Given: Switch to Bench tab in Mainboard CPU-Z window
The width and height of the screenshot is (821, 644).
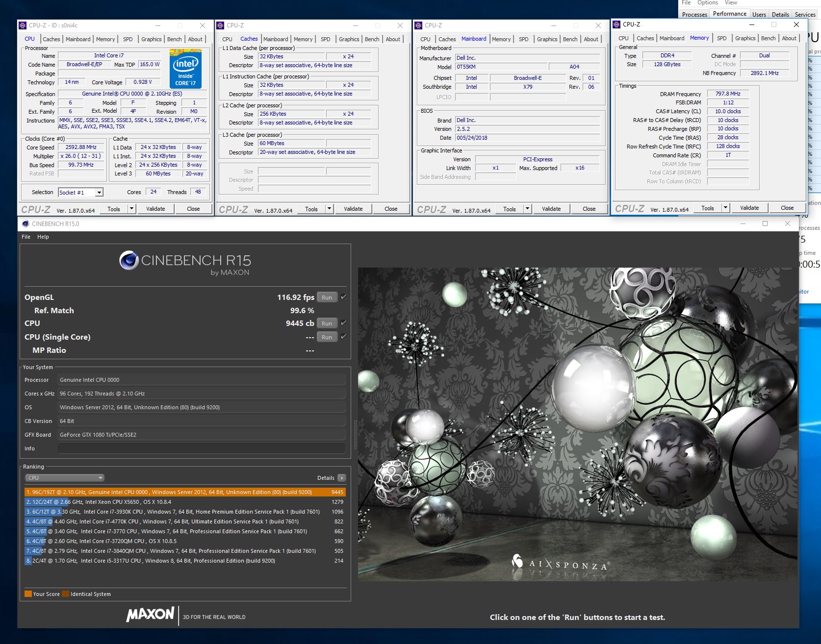Looking at the screenshot, I should tap(570, 39).
